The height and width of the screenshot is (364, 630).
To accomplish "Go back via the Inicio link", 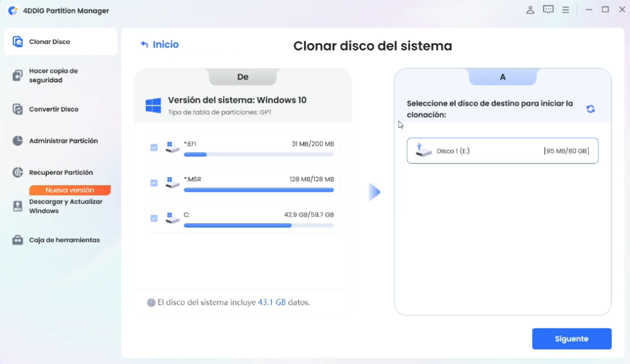I will (x=159, y=44).
